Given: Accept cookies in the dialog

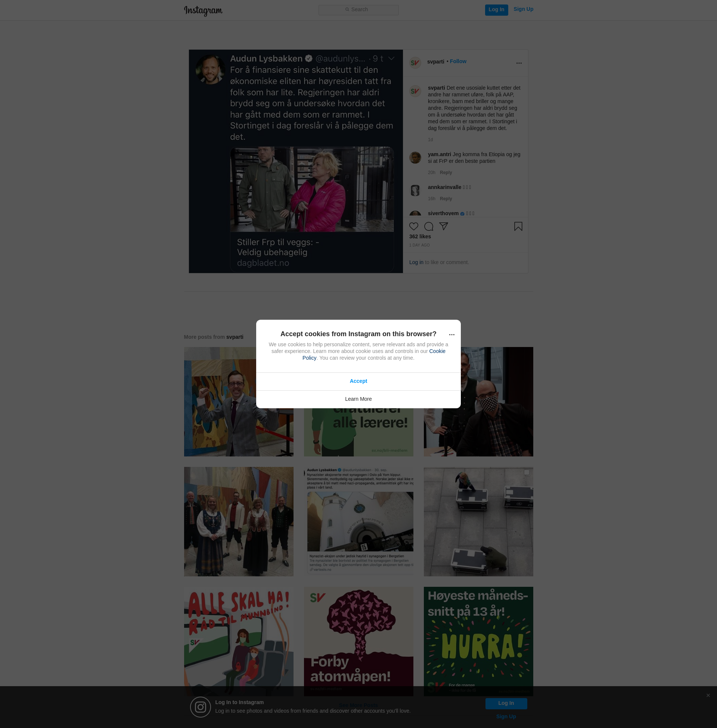Looking at the screenshot, I should tap(358, 381).
